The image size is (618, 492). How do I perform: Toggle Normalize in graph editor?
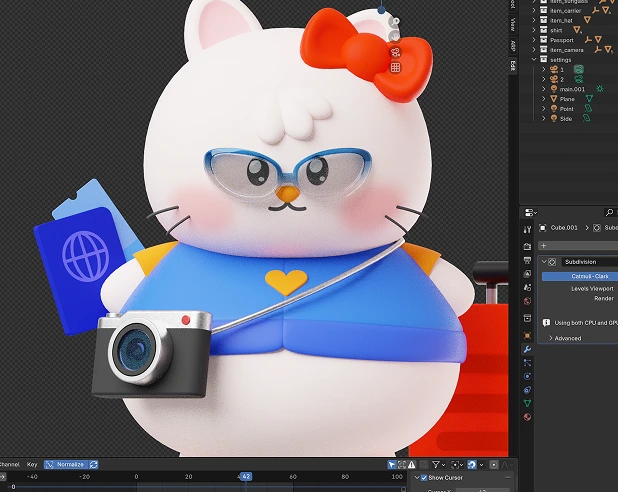click(66, 464)
